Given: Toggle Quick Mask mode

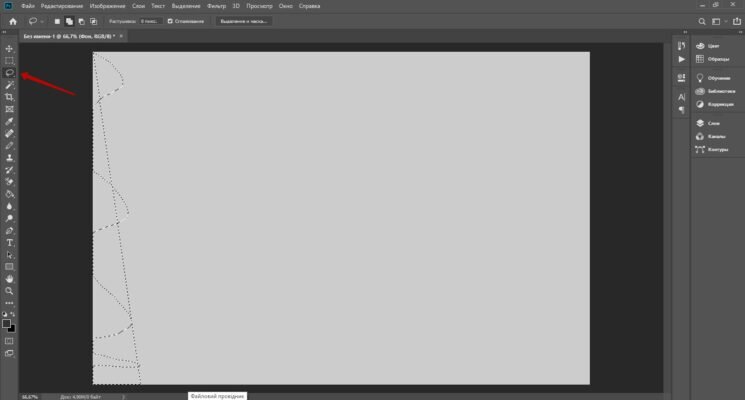Looking at the screenshot, I should (x=9, y=341).
